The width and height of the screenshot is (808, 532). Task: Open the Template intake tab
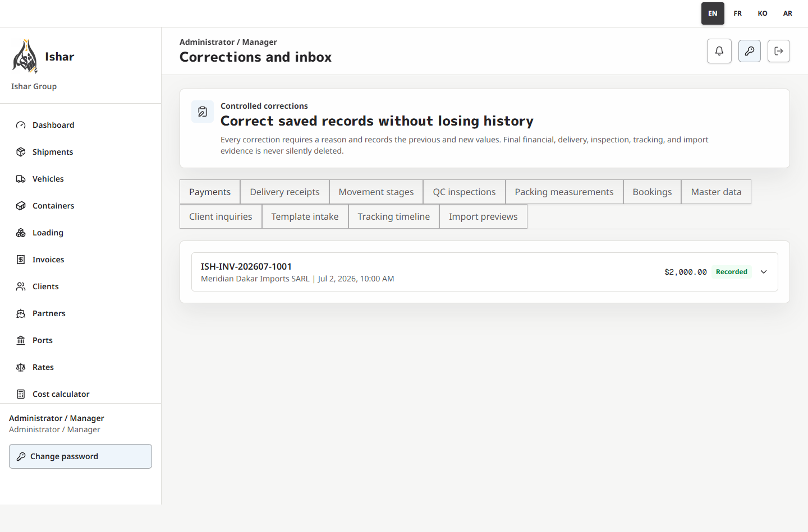coord(305,216)
